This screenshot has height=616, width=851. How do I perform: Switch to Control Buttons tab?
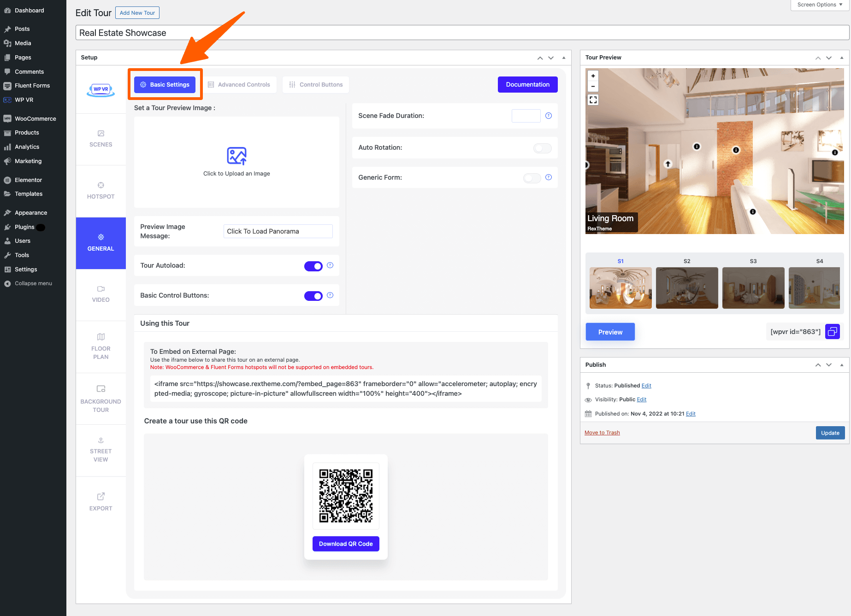(x=316, y=85)
